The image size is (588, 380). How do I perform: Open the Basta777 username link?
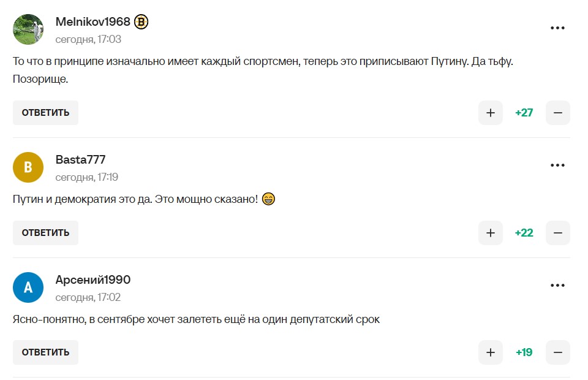tap(81, 160)
